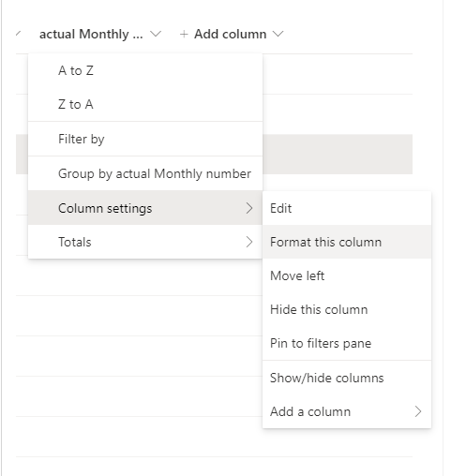The height and width of the screenshot is (476, 451).
Task: Click the arrow next to Totals
Action: [x=249, y=242]
